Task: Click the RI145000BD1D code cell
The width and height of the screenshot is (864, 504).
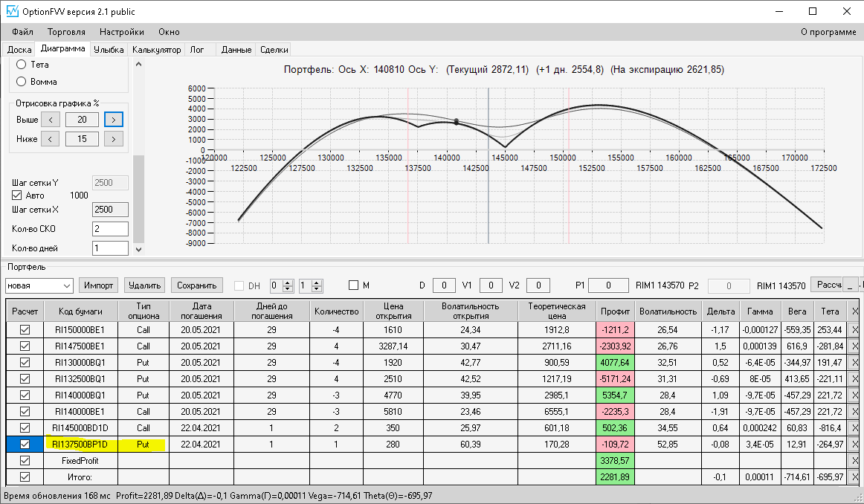Action: 80,428
